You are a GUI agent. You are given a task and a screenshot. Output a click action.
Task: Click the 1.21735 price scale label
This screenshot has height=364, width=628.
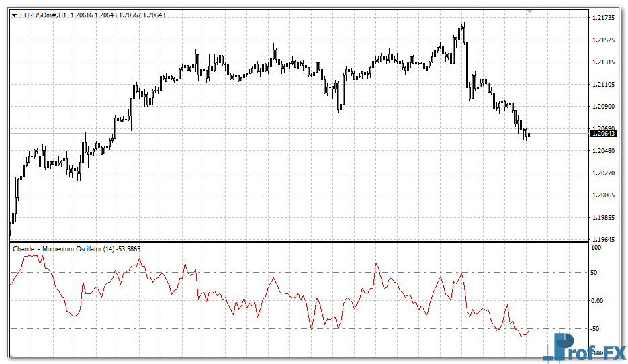603,17
